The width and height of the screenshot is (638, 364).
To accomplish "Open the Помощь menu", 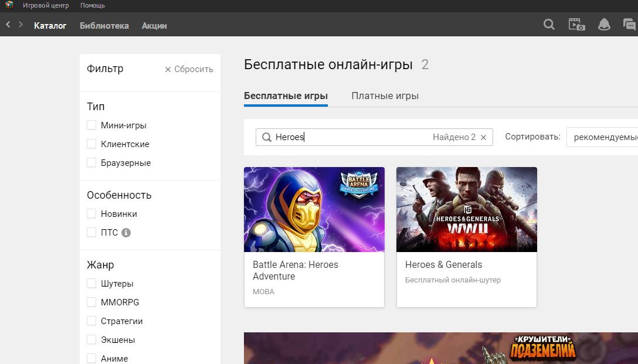I will 93,5.
